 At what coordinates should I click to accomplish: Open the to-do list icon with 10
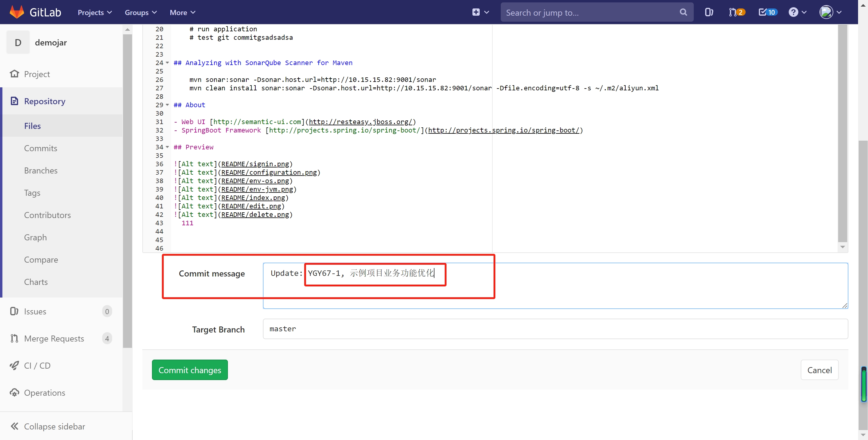(x=767, y=12)
